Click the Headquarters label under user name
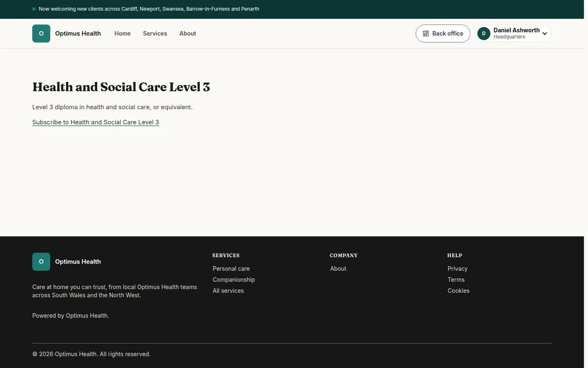Image resolution: width=588 pixels, height=368 pixels. [x=509, y=37]
